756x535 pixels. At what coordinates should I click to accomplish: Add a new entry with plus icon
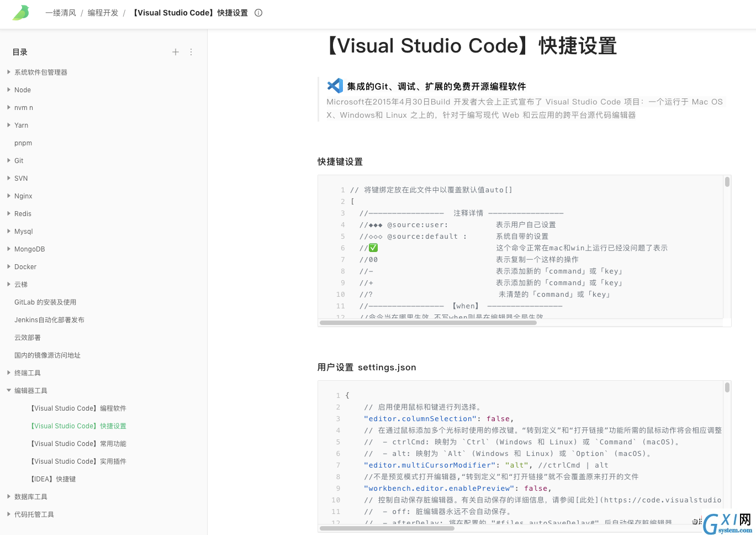tap(176, 52)
